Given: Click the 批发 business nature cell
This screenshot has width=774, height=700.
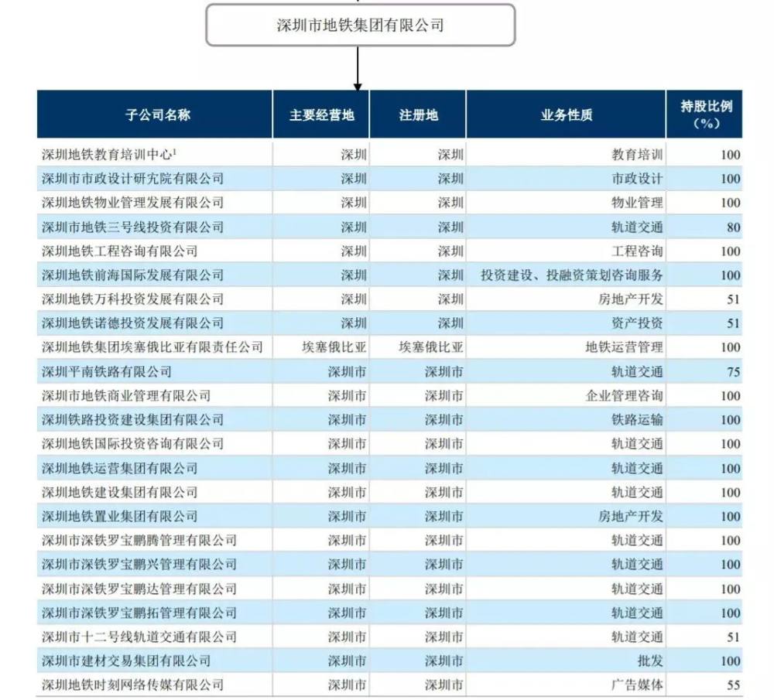Looking at the screenshot, I should tap(650, 661).
